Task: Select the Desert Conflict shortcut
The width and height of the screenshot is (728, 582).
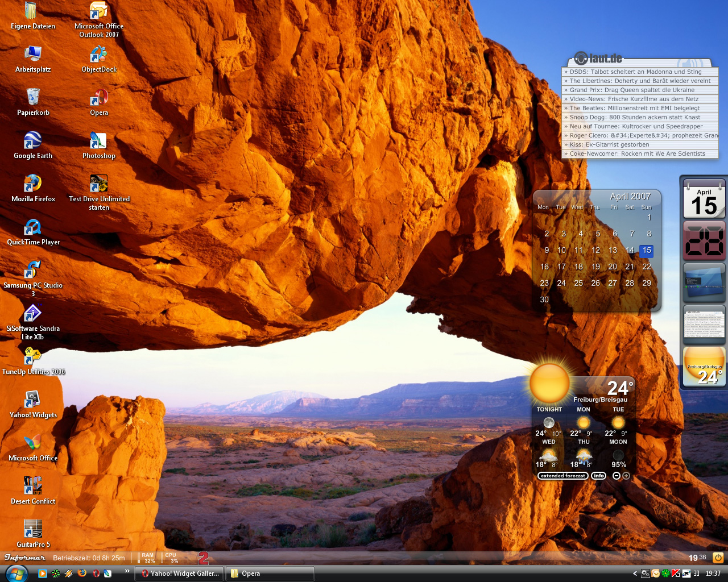Action: coord(32,491)
